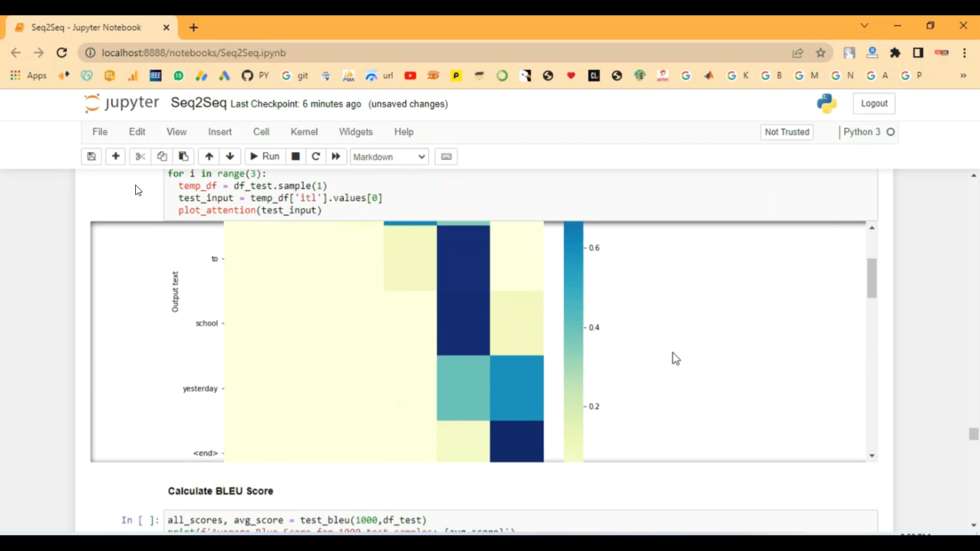
Task: Click the Jupyter logo to go home
Action: [122, 103]
